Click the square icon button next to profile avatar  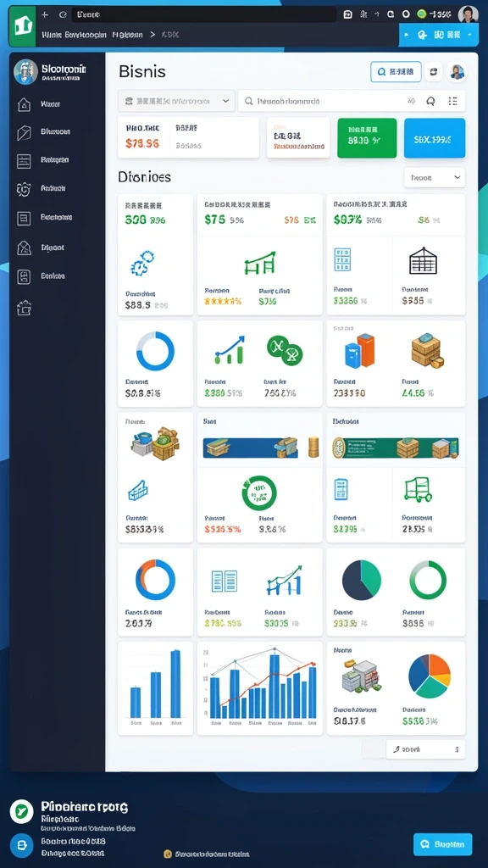point(433,71)
